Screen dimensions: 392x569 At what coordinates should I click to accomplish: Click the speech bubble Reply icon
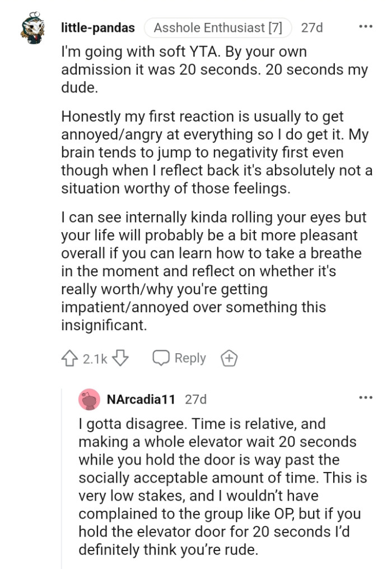[162, 358]
